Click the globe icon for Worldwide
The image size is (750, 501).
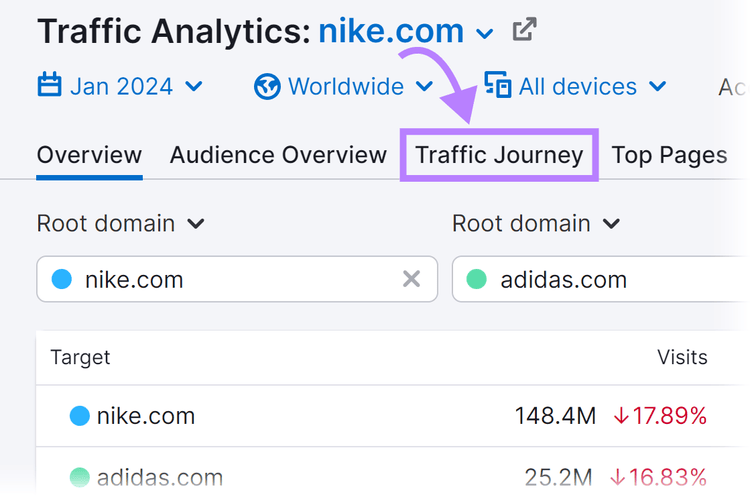[267, 87]
